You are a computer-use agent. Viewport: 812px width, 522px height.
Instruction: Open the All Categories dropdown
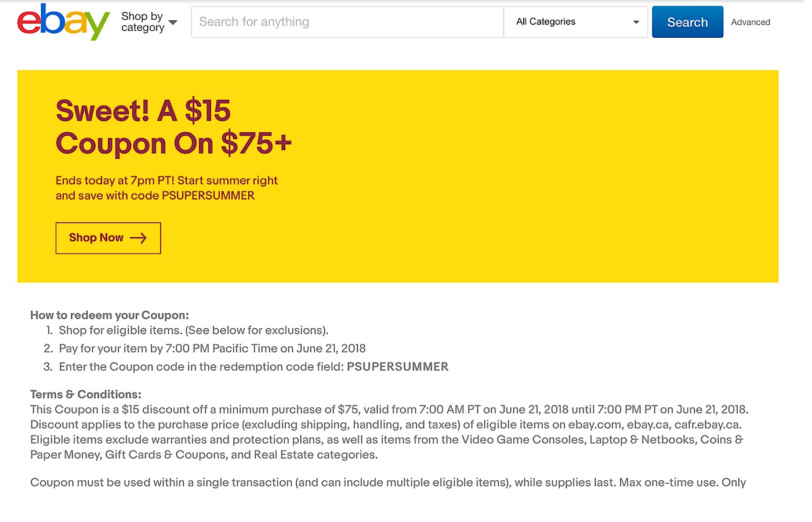pos(574,22)
